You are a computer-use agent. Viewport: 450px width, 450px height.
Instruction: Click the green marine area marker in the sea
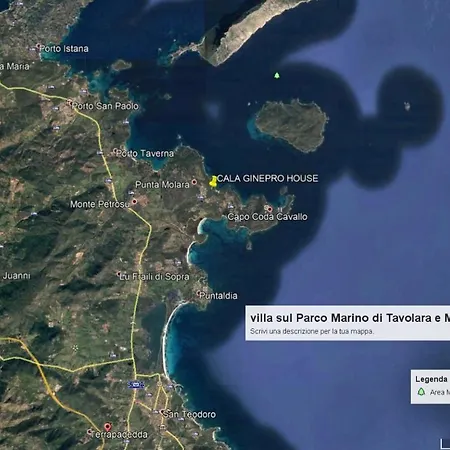(x=277, y=75)
